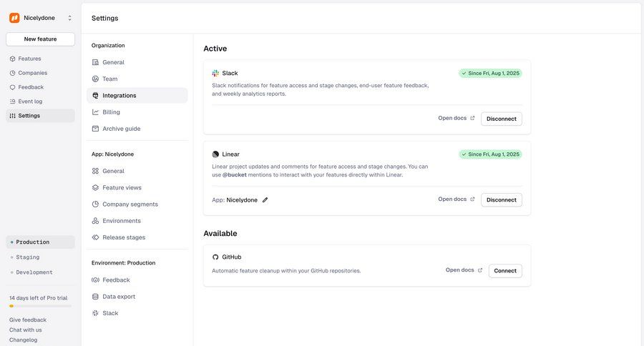Switch to the Development environment
The height and width of the screenshot is (346, 644).
[x=40, y=272]
